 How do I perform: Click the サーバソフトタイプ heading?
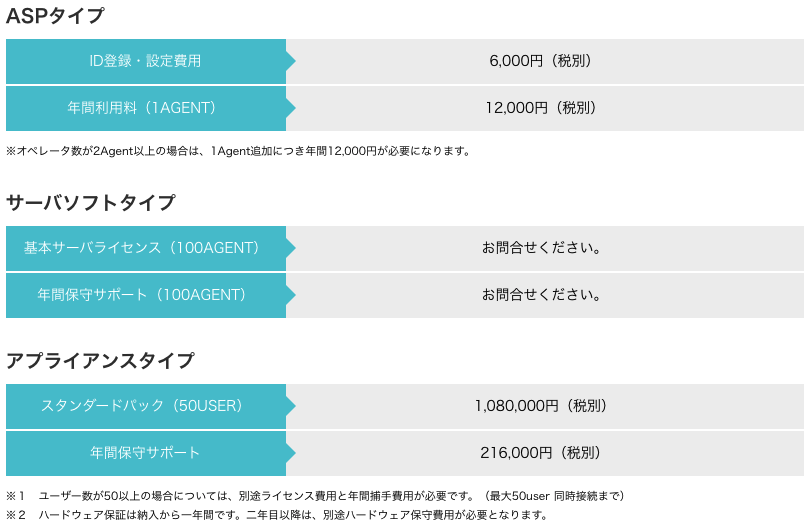tap(91, 202)
